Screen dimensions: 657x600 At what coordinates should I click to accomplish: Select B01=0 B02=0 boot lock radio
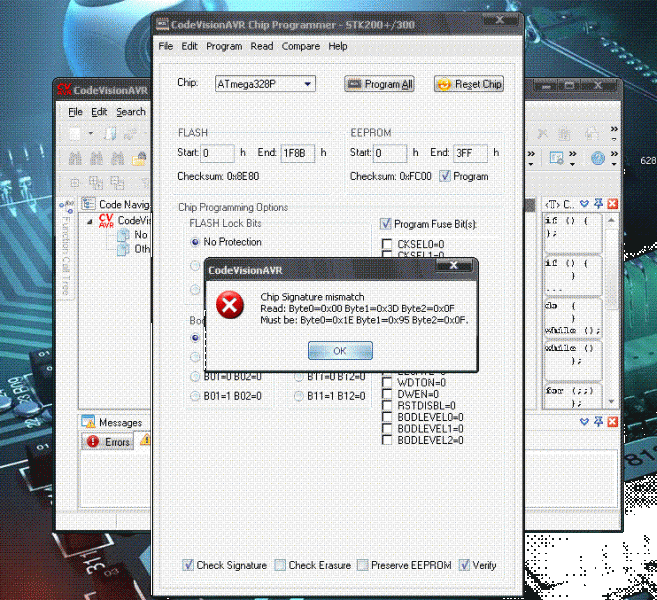(x=195, y=377)
